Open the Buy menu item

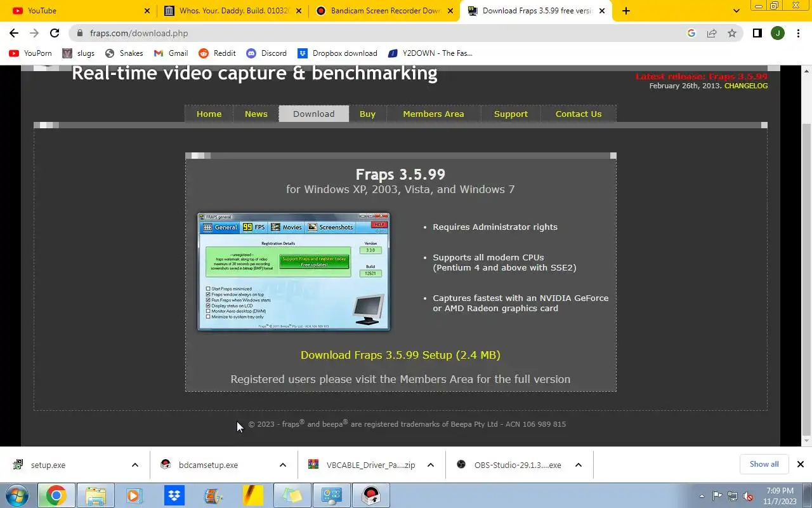click(x=367, y=114)
